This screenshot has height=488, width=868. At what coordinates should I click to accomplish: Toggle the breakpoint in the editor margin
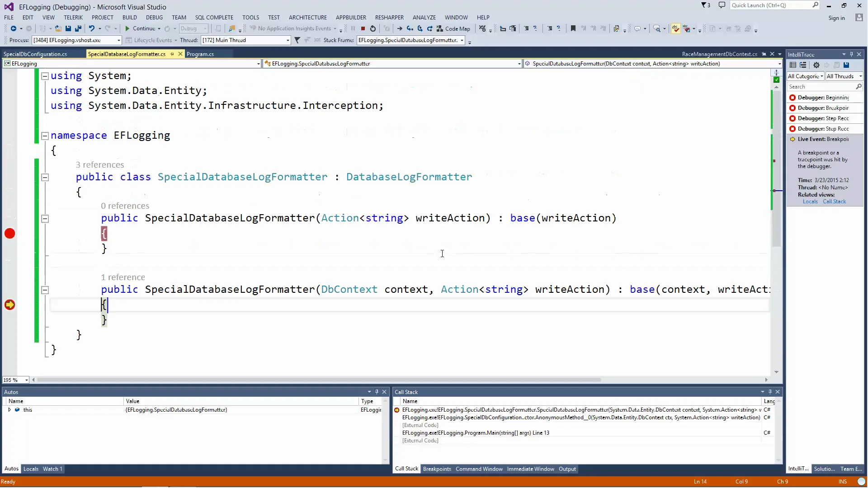pos(10,234)
